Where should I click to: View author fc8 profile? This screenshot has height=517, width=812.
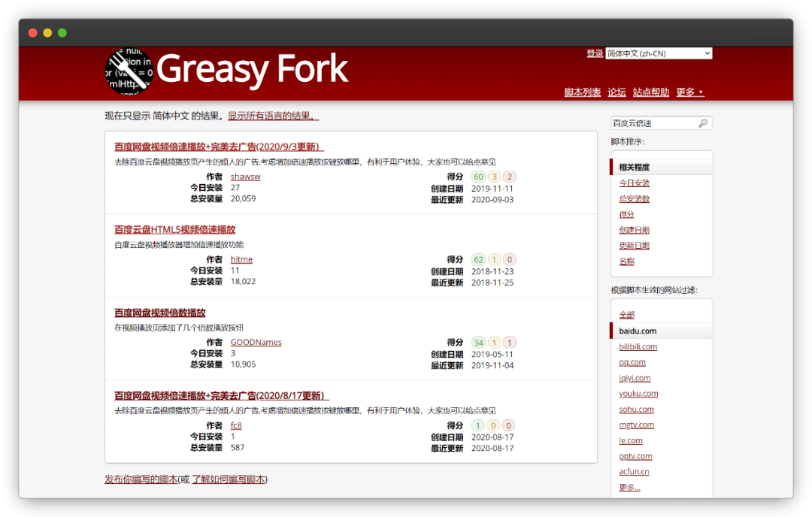[236, 425]
